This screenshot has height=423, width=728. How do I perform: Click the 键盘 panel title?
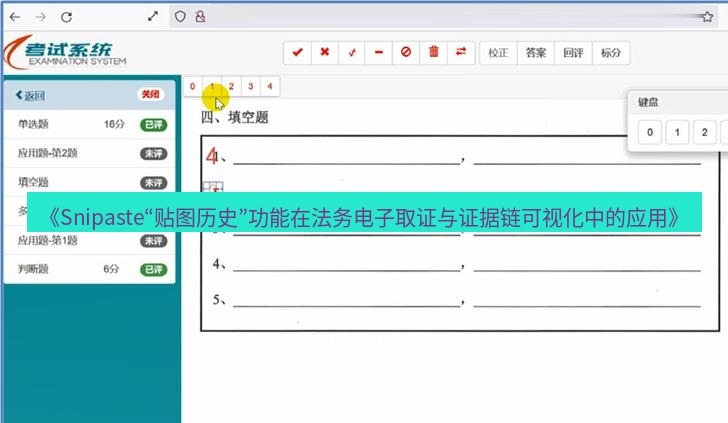pos(648,102)
